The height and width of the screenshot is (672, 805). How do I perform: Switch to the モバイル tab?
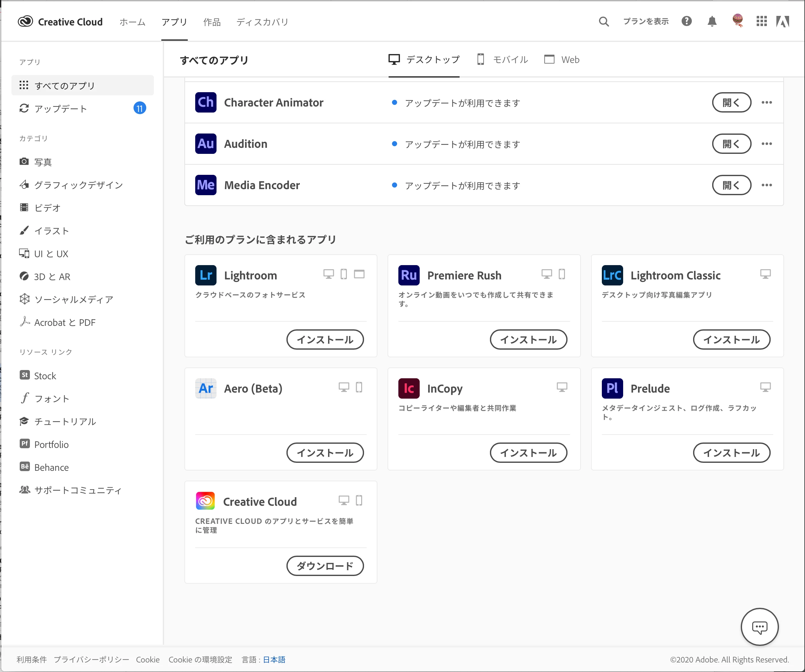click(503, 59)
